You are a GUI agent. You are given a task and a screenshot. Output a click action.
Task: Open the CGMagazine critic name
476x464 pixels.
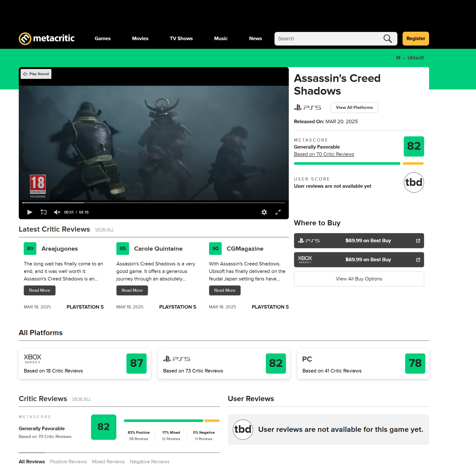(x=245, y=249)
